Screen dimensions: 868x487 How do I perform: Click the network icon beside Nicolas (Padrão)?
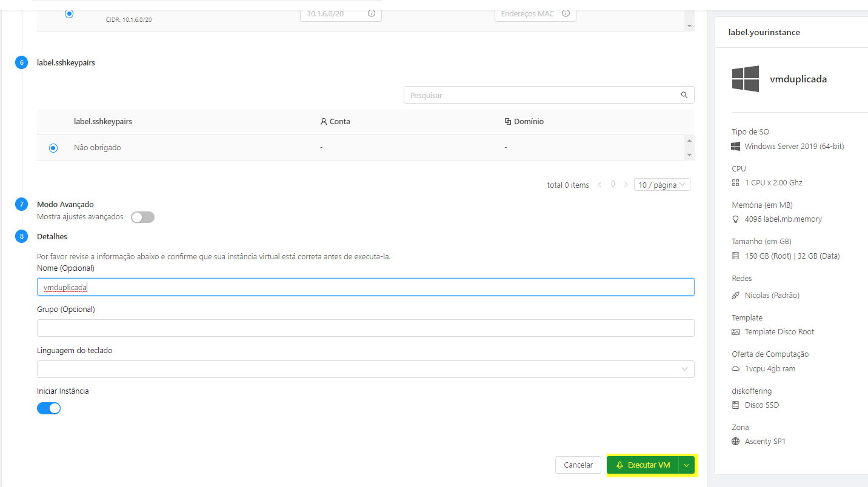click(736, 295)
